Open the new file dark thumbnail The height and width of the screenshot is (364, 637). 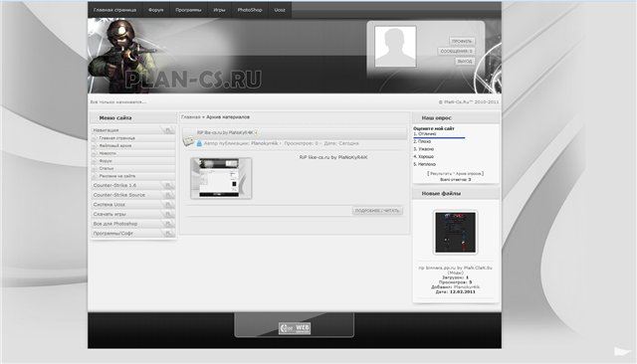[456, 233]
